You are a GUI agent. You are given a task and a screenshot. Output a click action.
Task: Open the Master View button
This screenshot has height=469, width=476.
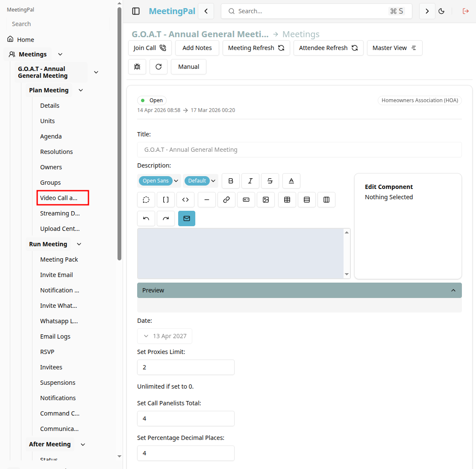[x=395, y=48]
